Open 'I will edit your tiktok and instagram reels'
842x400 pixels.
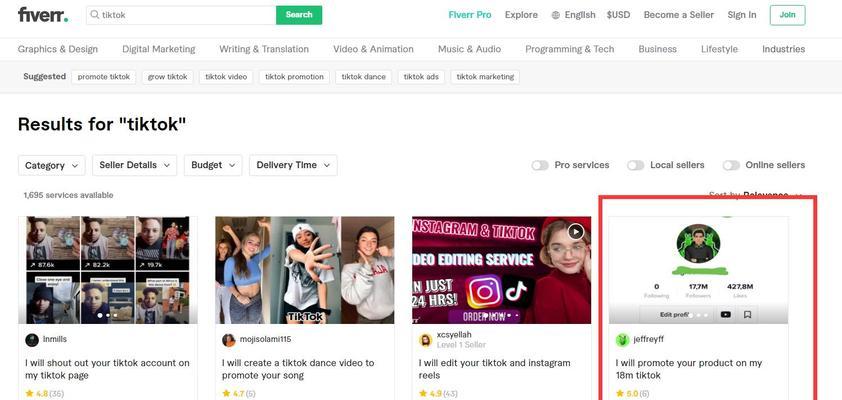click(495, 369)
